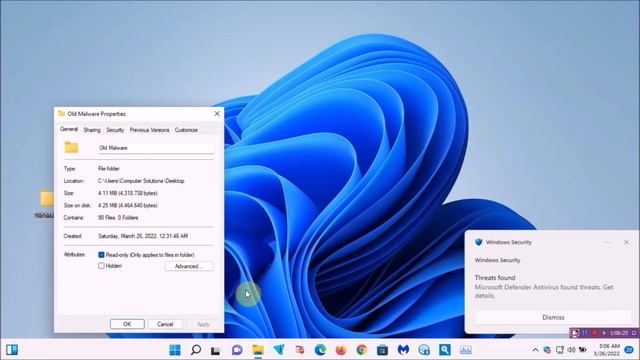Open the Windows Start menu
640x360 pixels.
[175, 350]
